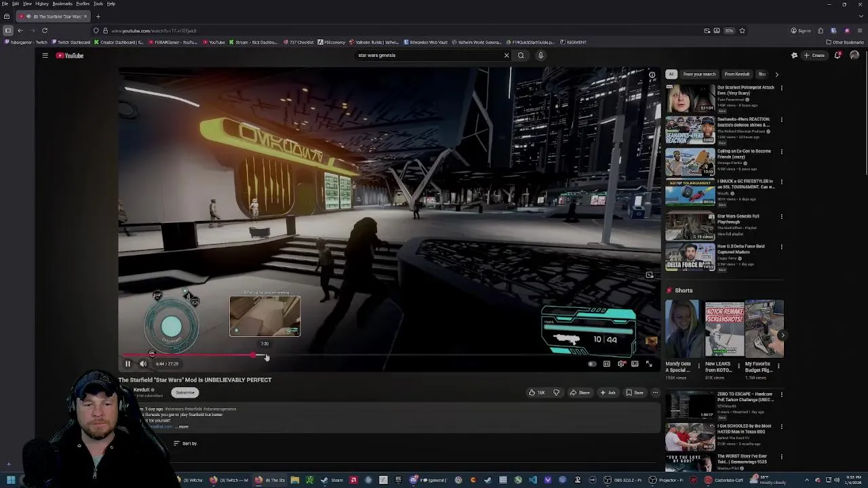The height and width of the screenshot is (488, 868).
Task: Show next Shorts with the arrow
Action: coord(782,335)
